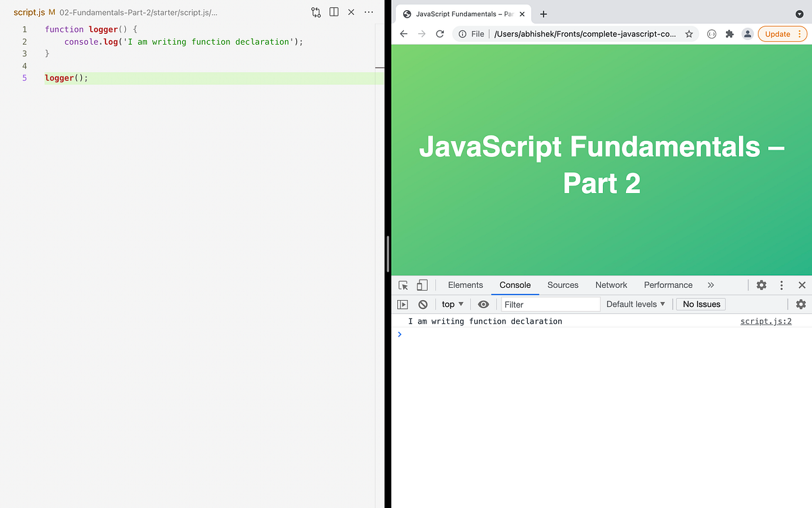Click inside the console Filter input field
This screenshot has height=508, width=812.
[x=548, y=304]
